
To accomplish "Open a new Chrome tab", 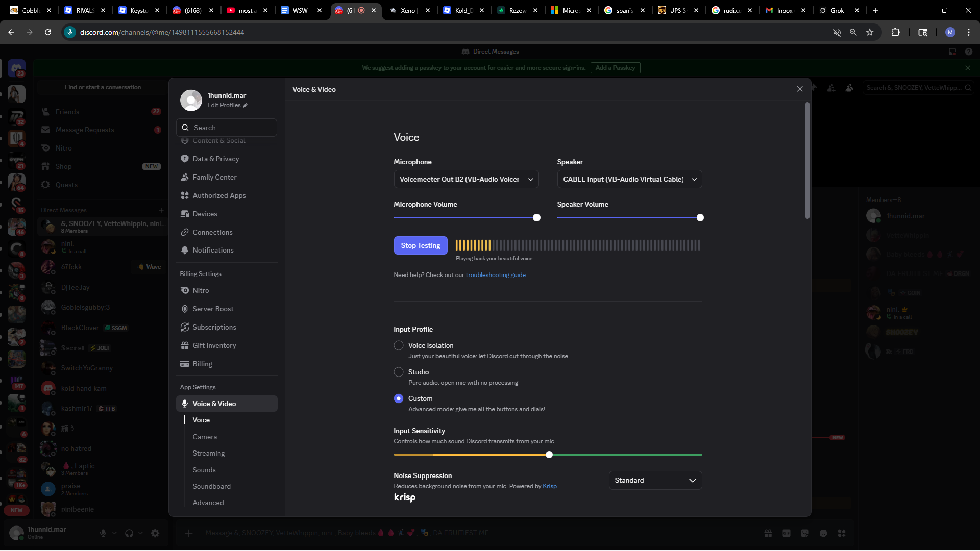I will point(875,10).
